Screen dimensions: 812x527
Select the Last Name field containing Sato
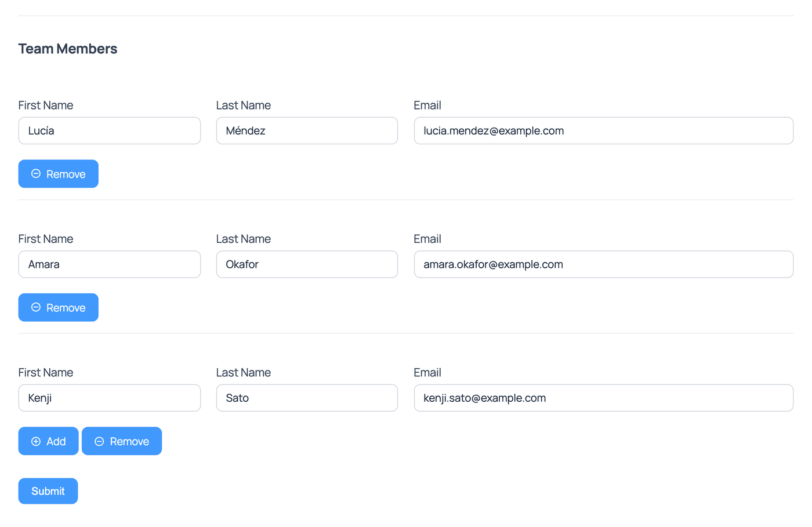point(307,398)
